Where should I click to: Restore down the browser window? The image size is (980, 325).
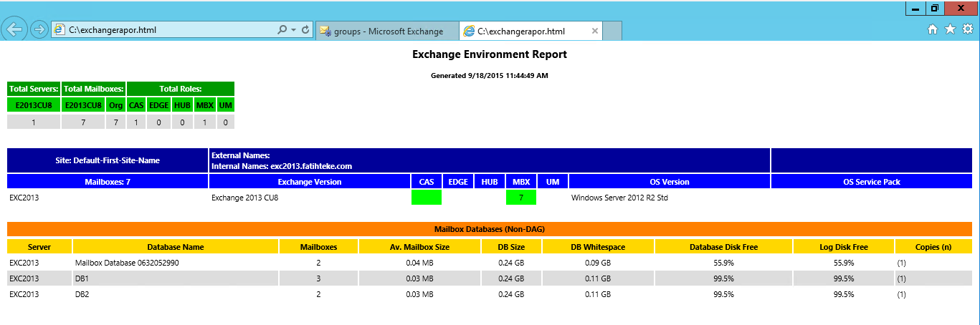tap(935, 8)
